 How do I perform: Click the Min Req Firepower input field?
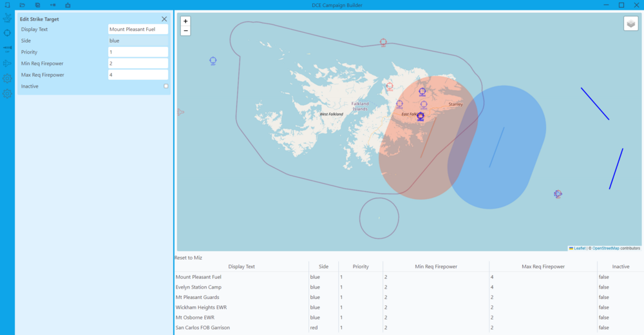[x=138, y=63]
